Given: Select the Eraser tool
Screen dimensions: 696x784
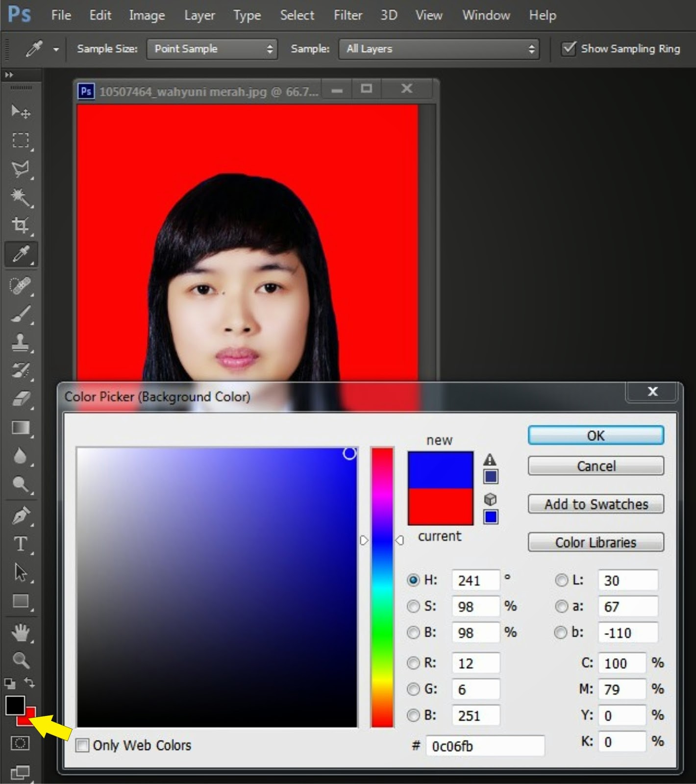Looking at the screenshot, I should [x=21, y=399].
